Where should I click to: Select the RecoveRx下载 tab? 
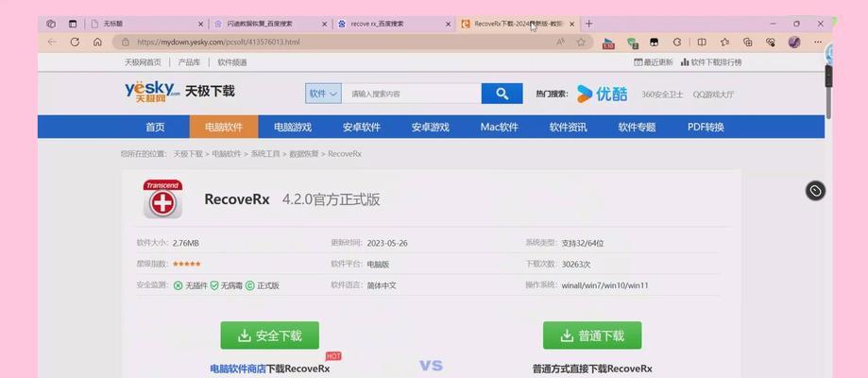[518, 24]
